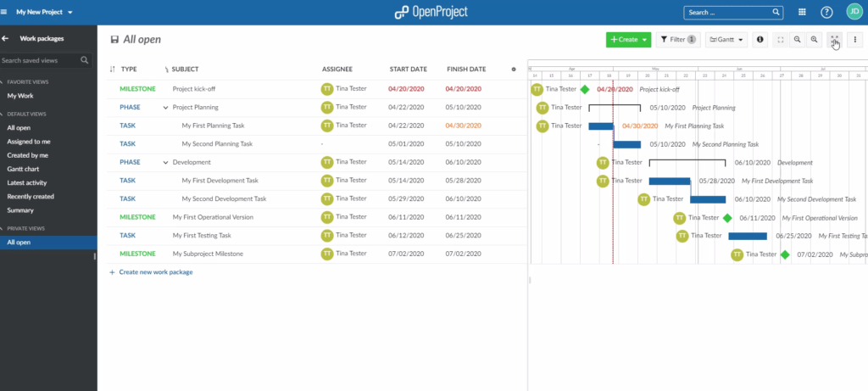Viewport: 868px width, 391px height.
Task: Open the hamburger main menu
Action: [4, 12]
